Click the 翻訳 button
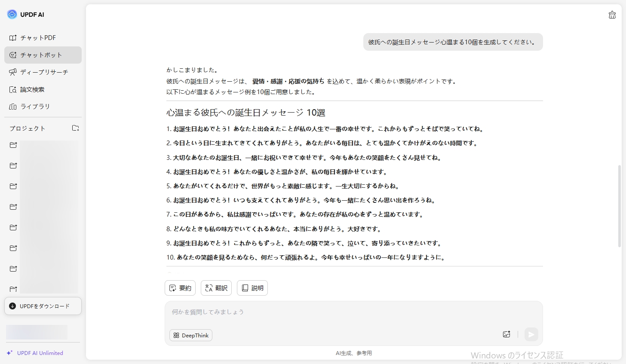 pos(216,288)
